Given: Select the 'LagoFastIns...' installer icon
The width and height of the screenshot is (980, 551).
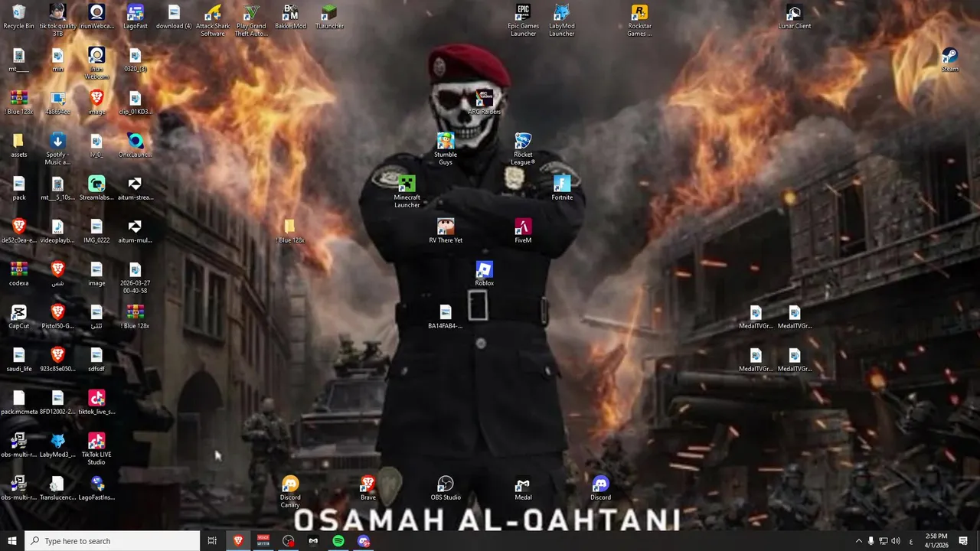Looking at the screenshot, I should click(x=96, y=488).
